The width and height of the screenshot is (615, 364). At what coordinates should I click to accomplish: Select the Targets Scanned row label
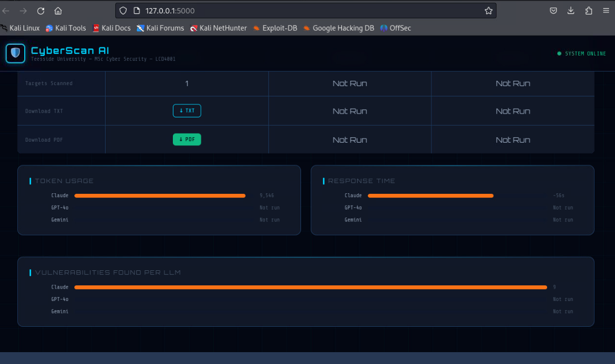48,83
